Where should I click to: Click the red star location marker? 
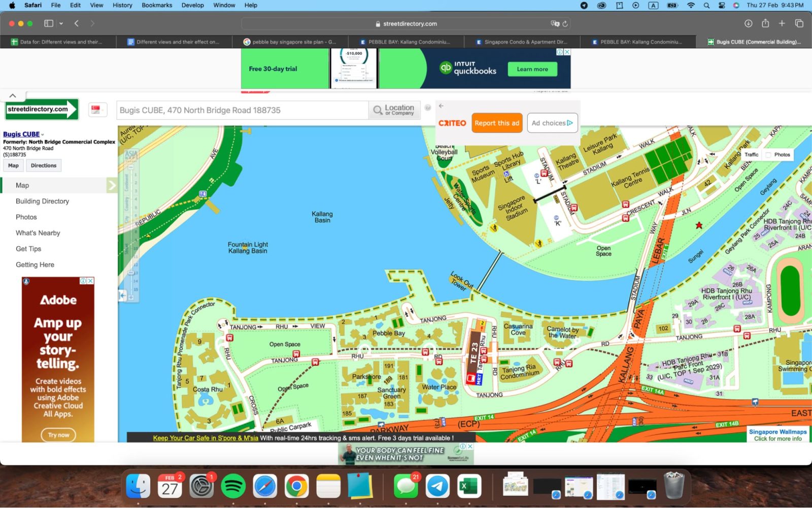coord(699,225)
